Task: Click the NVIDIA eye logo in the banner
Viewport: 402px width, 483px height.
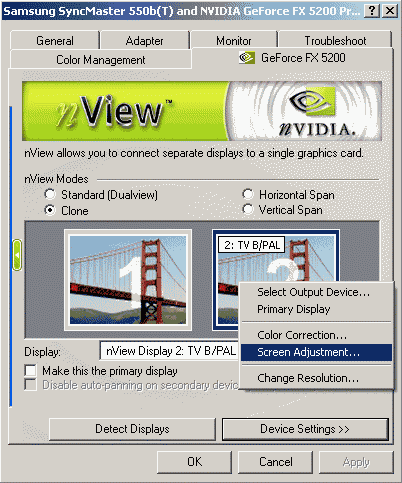Action: pos(312,101)
